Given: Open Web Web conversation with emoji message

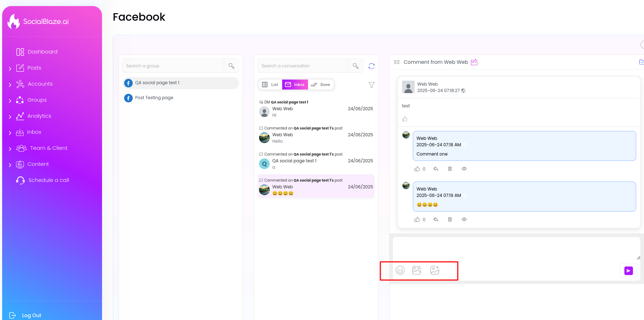Looking at the screenshot, I should tap(316, 187).
